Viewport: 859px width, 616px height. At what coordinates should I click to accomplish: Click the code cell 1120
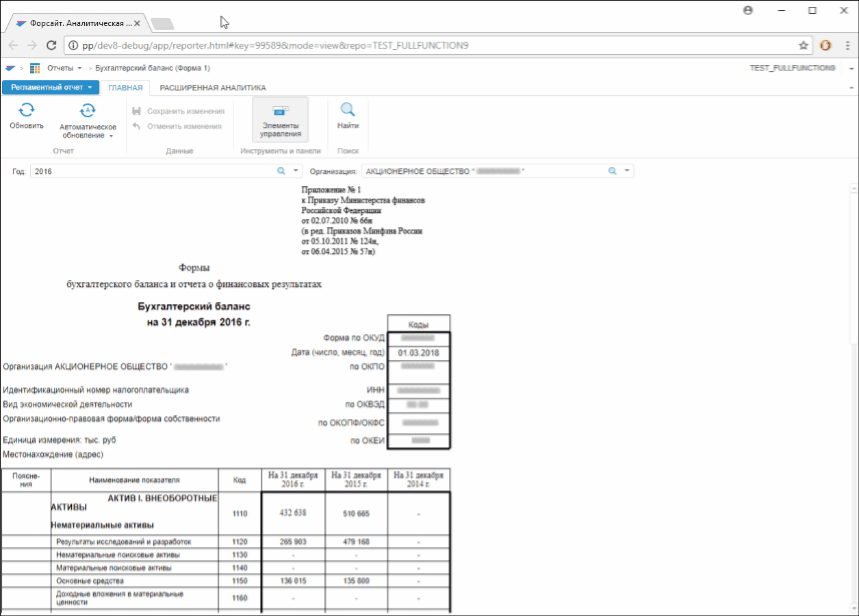(240, 541)
